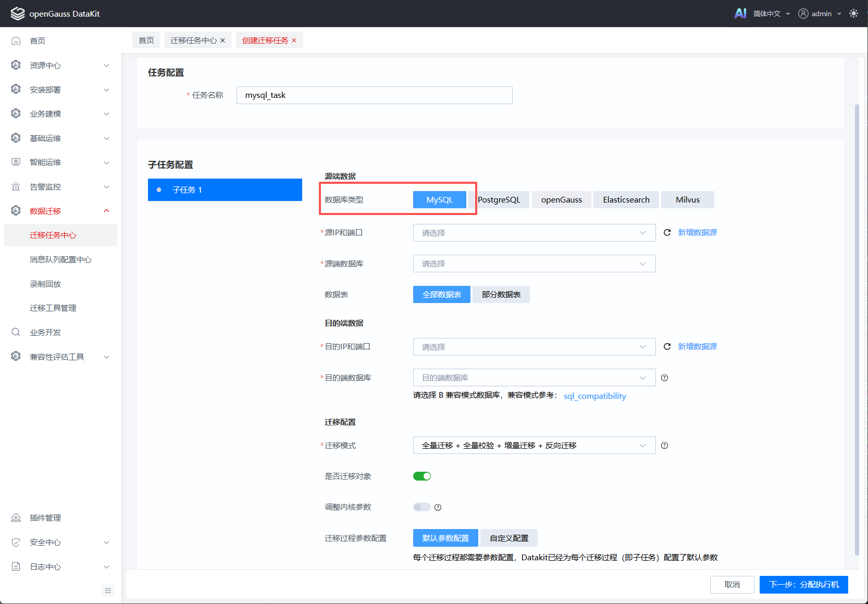Select Milvus as database type
Screen dimensions: 868x604
pyautogui.click(x=688, y=200)
